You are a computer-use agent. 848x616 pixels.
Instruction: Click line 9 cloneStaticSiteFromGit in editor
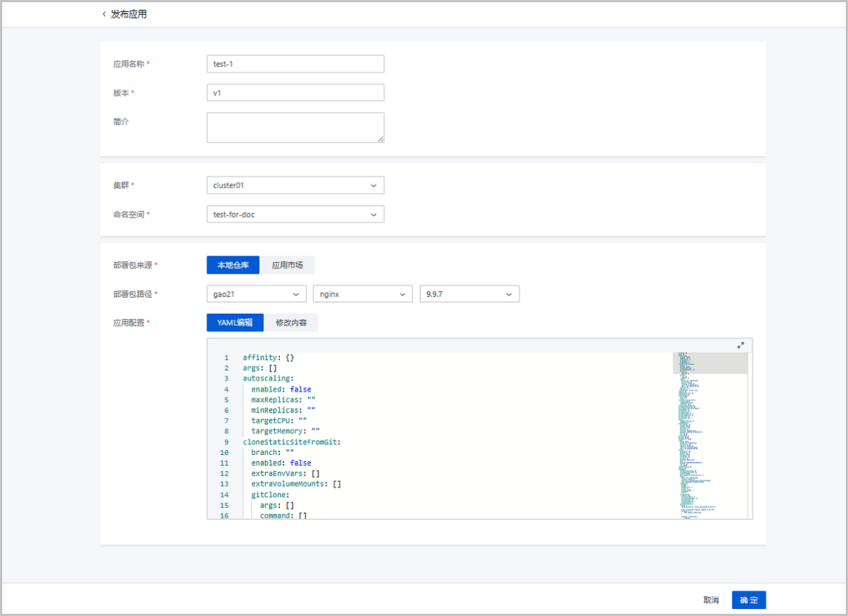292,442
